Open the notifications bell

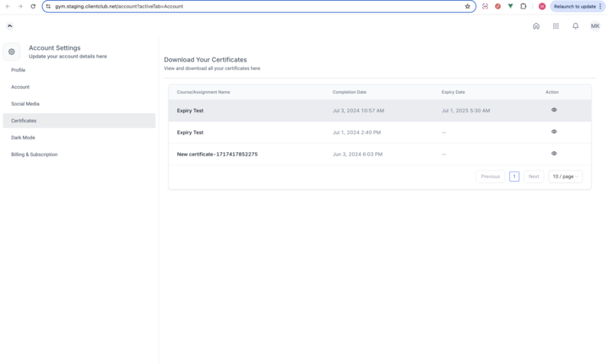576,26
